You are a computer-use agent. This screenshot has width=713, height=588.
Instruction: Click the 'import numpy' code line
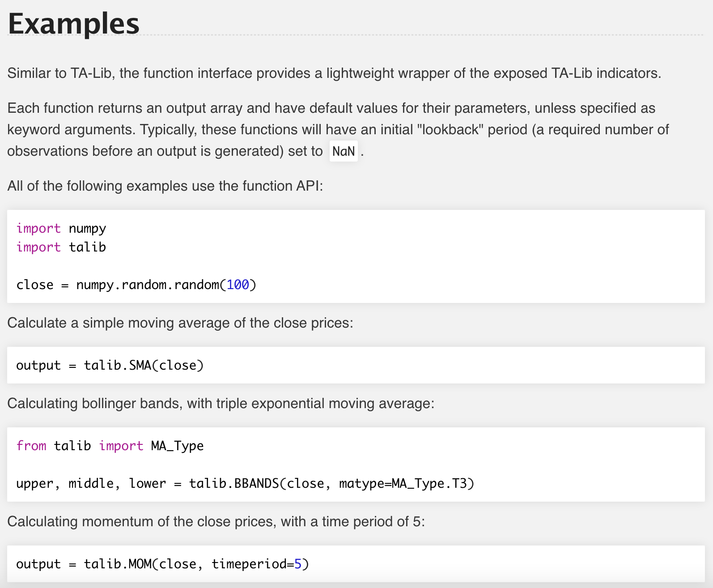(61, 228)
